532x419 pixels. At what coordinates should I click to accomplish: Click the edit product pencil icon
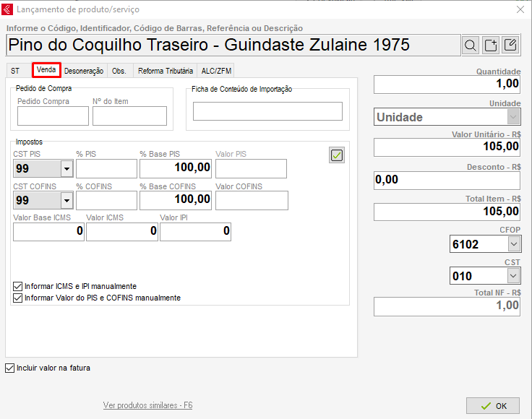click(510, 45)
